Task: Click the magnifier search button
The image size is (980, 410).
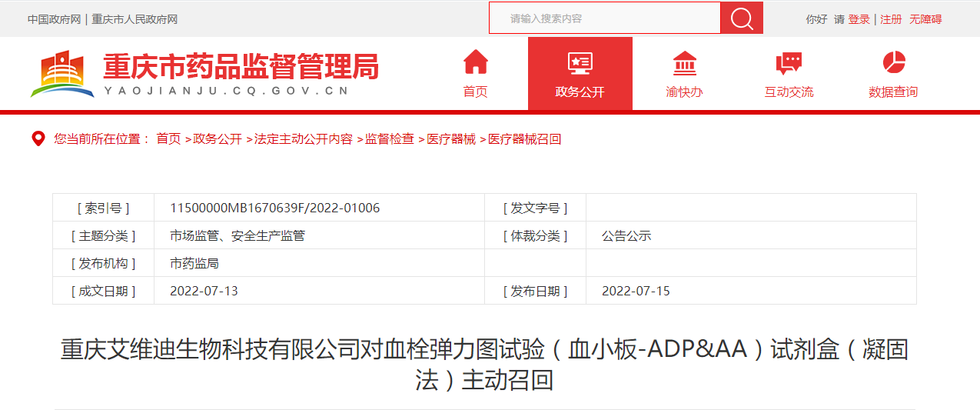Action: click(741, 18)
